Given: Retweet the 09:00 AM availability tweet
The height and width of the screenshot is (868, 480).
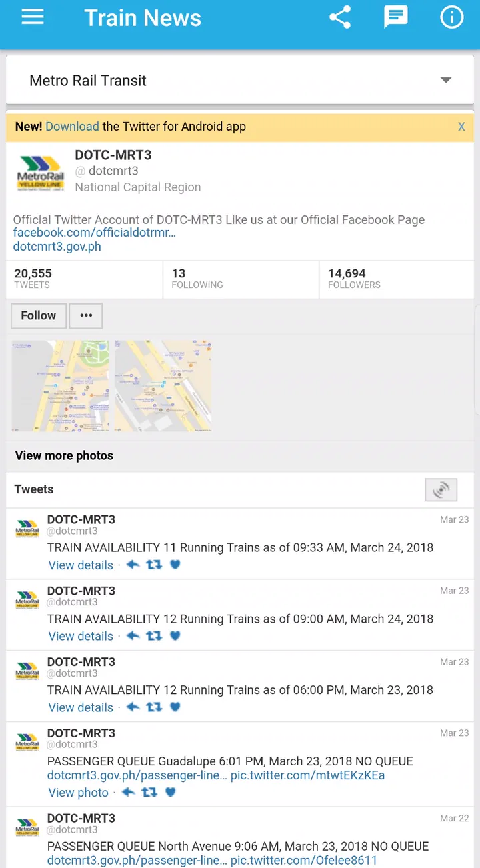Looking at the screenshot, I should tap(154, 636).
